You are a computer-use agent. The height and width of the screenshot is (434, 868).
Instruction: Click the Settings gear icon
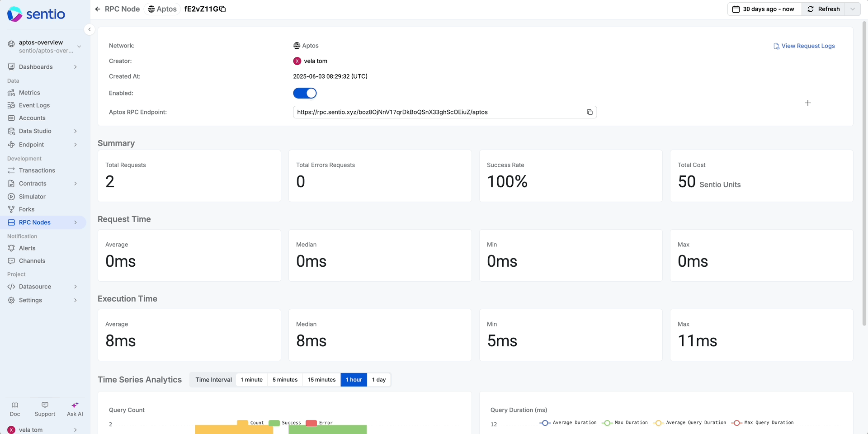(11, 300)
